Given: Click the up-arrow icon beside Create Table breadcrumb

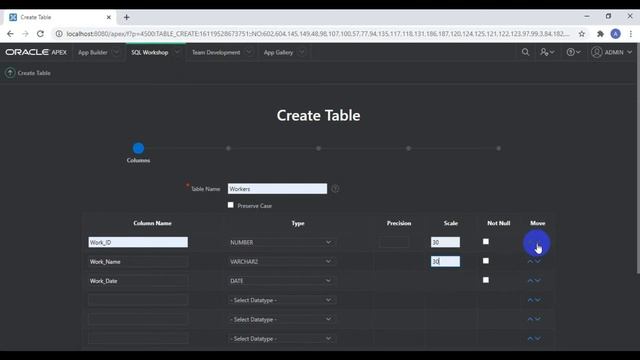Looking at the screenshot, I should [x=10, y=73].
